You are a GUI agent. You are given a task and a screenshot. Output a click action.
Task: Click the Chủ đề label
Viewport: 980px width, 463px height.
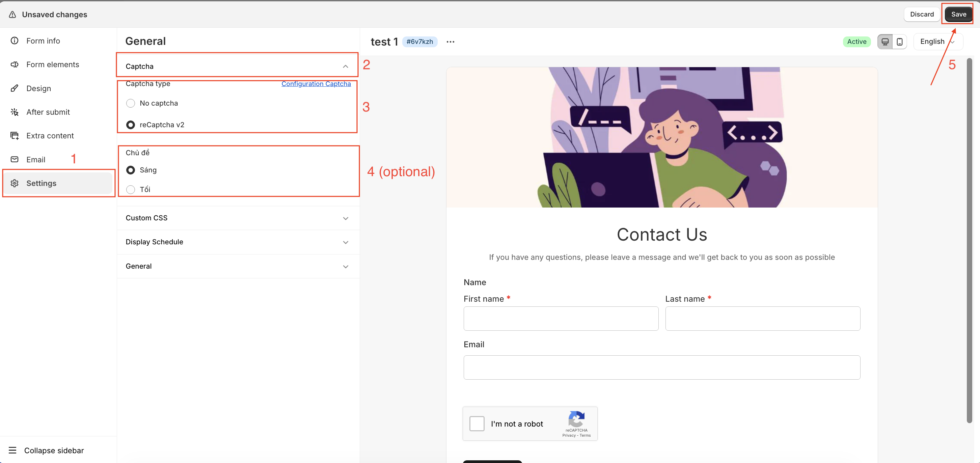pyautogui.click(x=138, y=153)
